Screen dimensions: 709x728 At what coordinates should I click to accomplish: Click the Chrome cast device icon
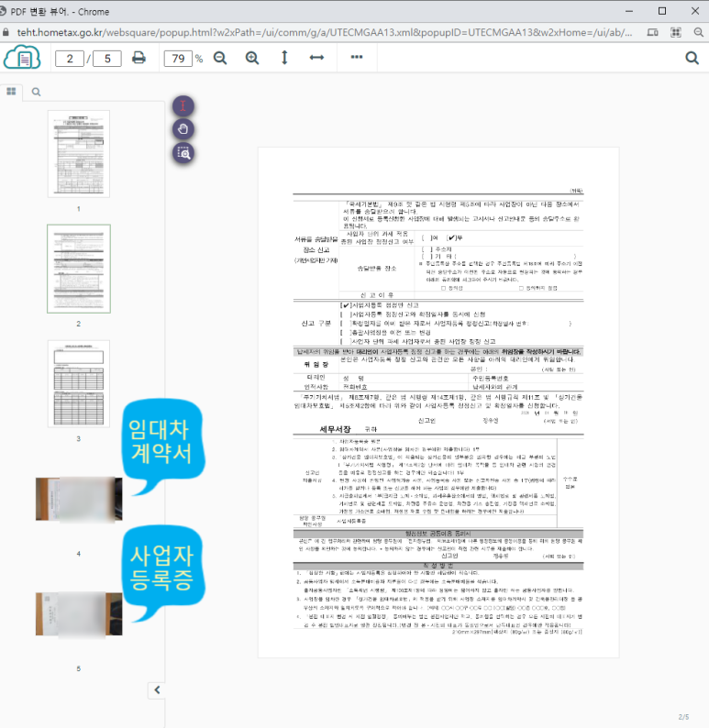click(x=653, y=32)
